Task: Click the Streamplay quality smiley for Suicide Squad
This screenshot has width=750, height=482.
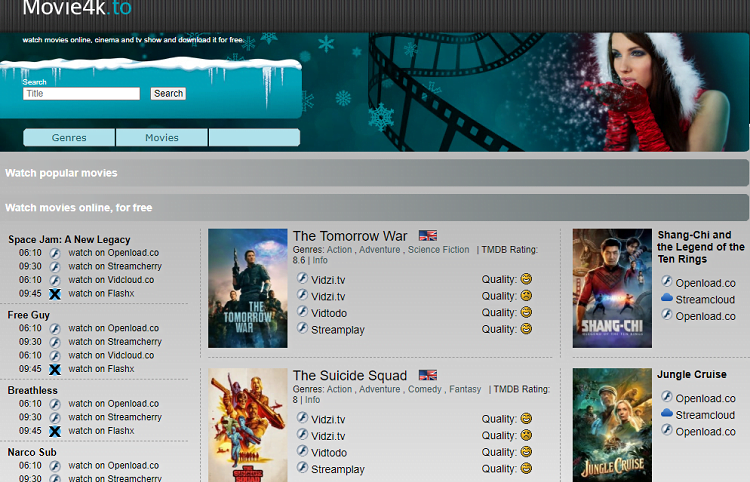Action: pyautogui.click(x=526, y=469)
